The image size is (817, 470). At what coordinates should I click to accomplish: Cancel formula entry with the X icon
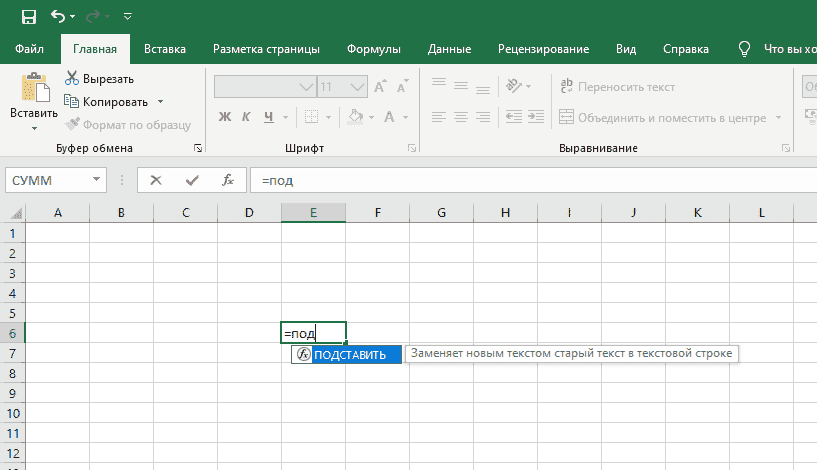155,180
